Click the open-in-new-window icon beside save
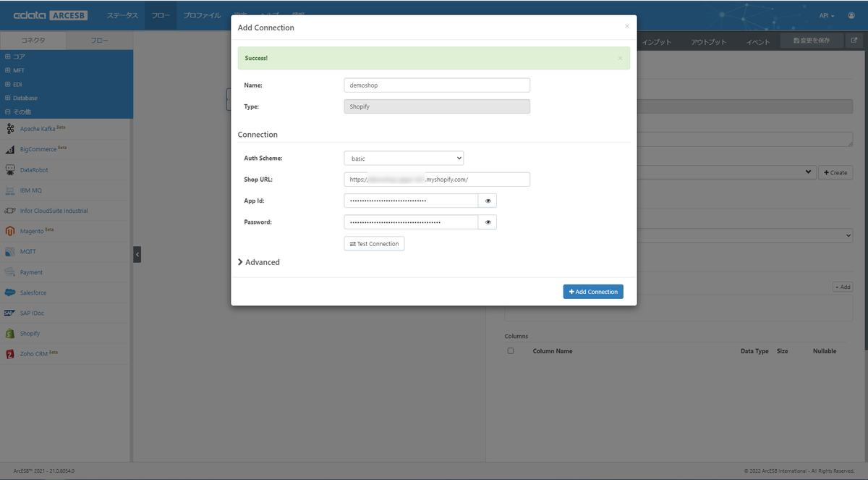868x480 pixels. click(x=854, y=41)
